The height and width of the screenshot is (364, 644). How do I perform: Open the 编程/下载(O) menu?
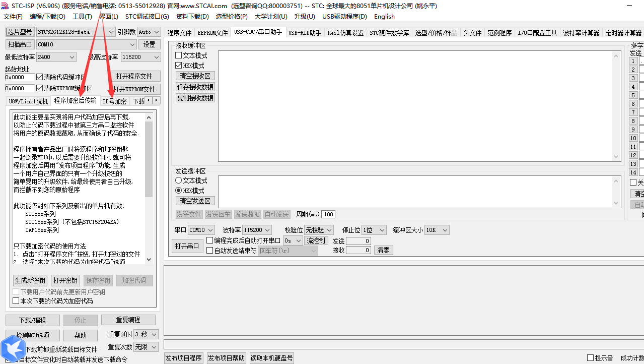point(48,17)
